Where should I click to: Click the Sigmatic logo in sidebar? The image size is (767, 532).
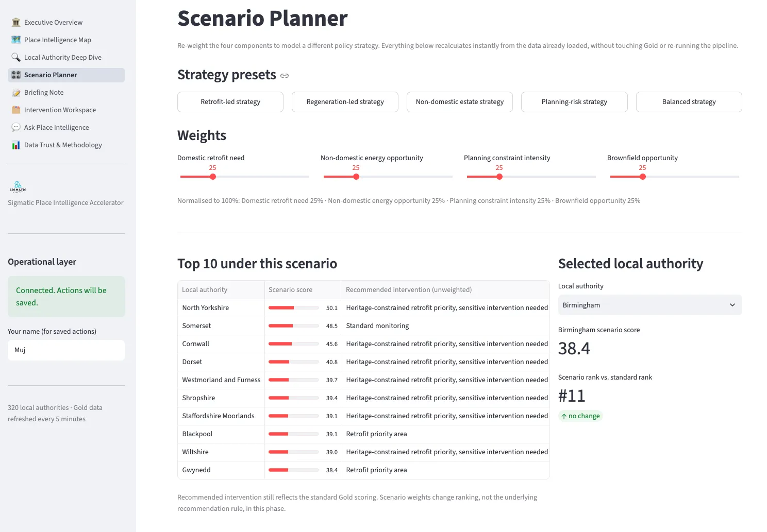(18, 186)
